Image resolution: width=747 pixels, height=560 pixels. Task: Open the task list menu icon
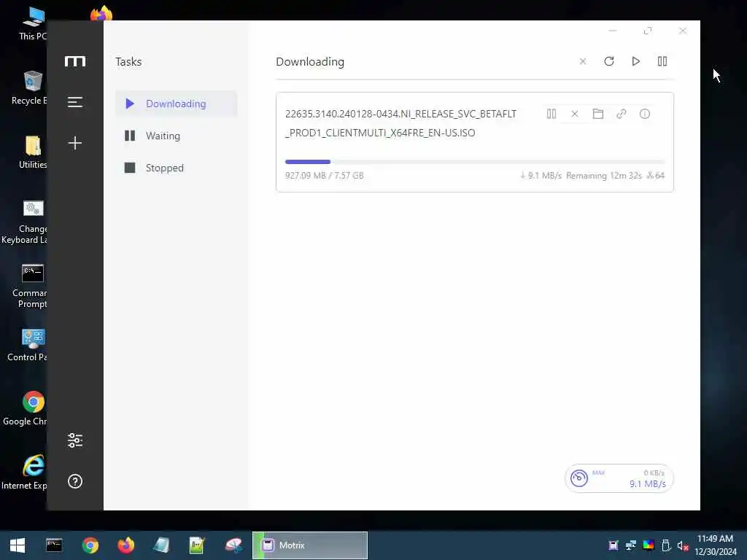(x=75, y=102)
